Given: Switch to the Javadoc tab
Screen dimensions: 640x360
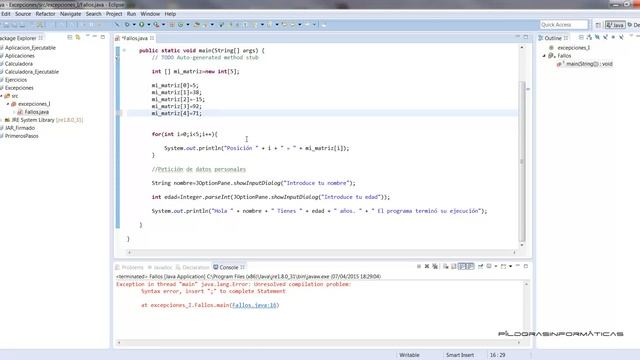Looking at the screenshot, I should coord(160,267).
